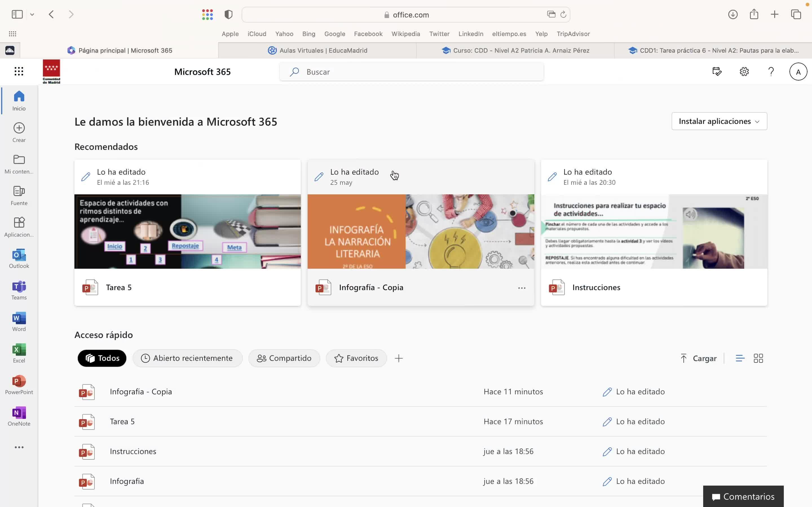Open Excel from the app rail
The width and height of the screenshot is (812, 507).
click(x=19, y=353)
